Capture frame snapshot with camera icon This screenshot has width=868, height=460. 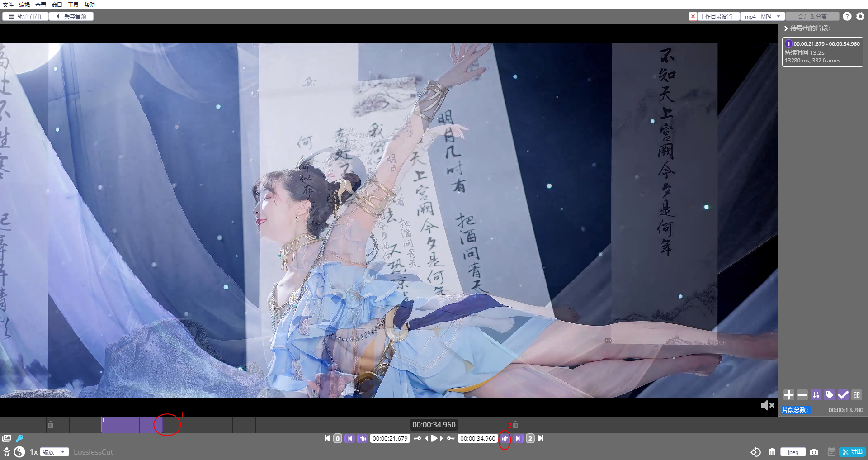click(814, 452)
